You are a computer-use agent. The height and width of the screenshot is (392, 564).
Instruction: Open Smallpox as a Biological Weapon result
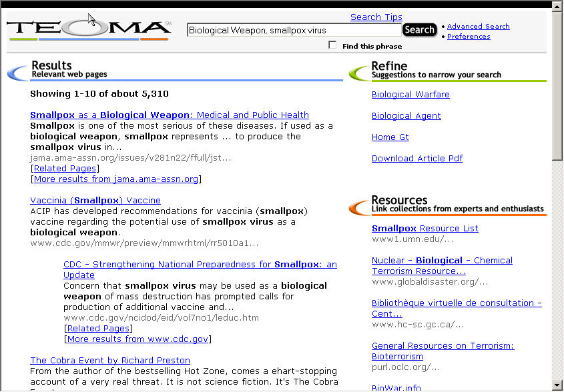169,115
